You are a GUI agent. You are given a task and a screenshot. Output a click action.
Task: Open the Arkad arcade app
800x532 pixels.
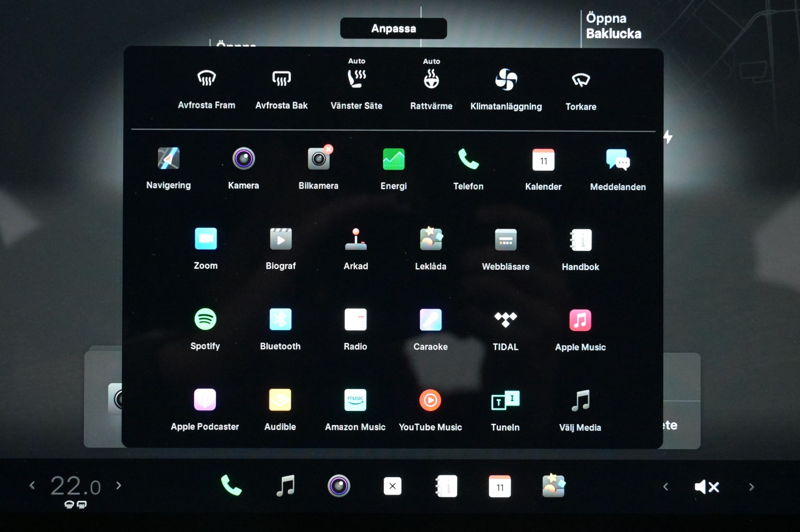tap(356, 250)
